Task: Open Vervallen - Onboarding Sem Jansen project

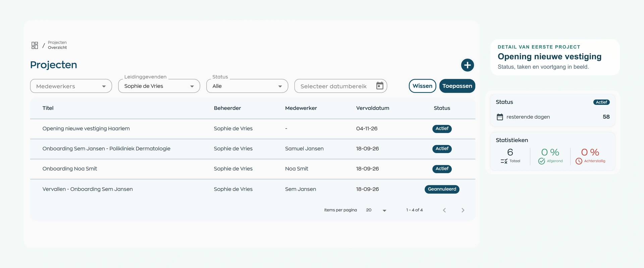Action: coord(88,189)
